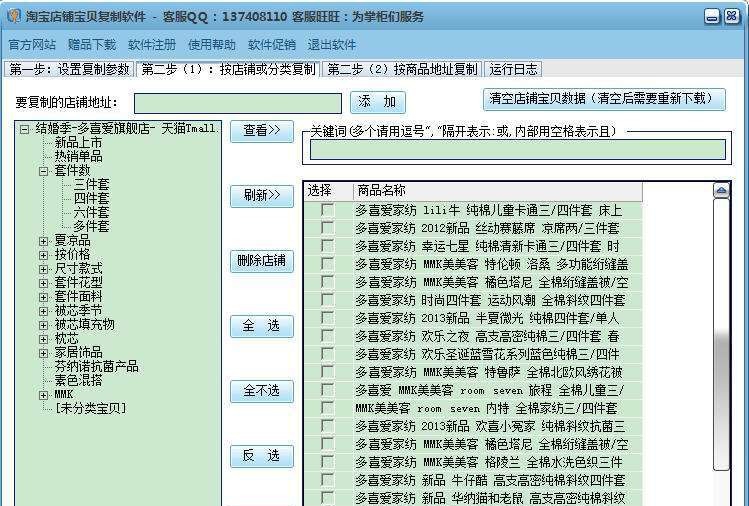This screenshot has height=506, width=749.
Task: Click the 删除店铺 button
Action: [x=262, y=261]
